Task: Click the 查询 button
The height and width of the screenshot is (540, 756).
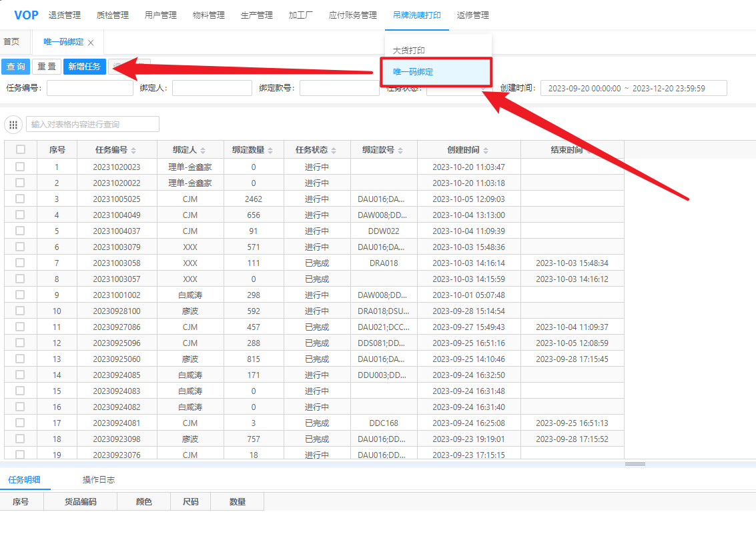Action: click(16, 67)
